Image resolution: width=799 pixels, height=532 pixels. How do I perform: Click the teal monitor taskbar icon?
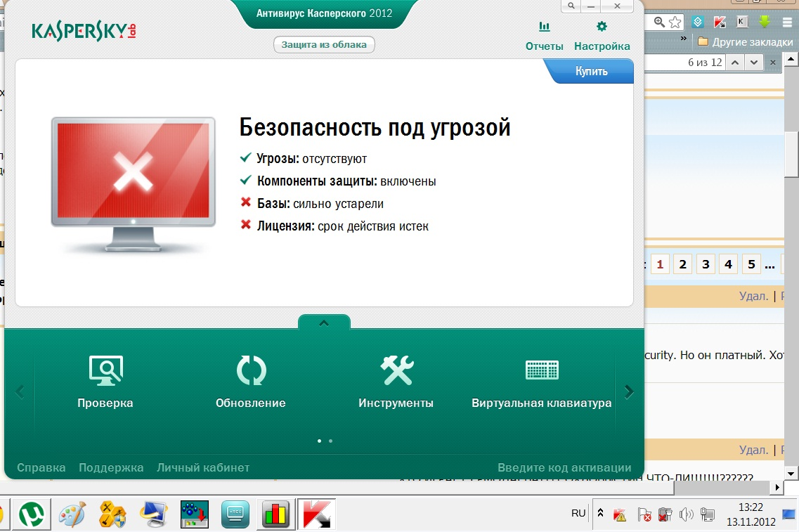pyautogui.click(x=235, y=515)
